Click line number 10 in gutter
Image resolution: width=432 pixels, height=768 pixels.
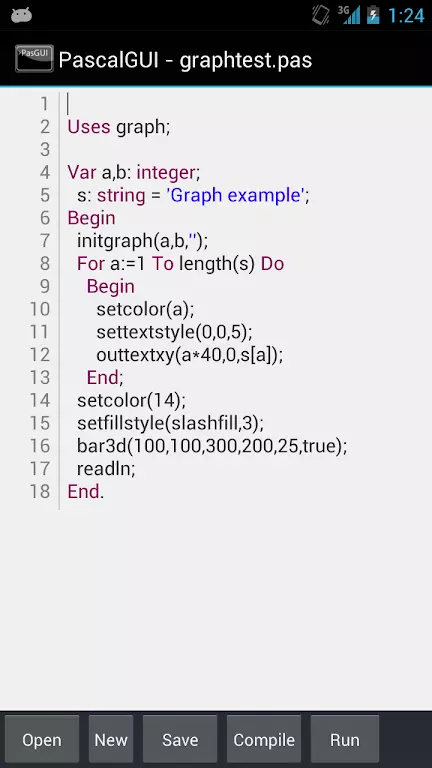pyautogui.click(x=40, y=309)
